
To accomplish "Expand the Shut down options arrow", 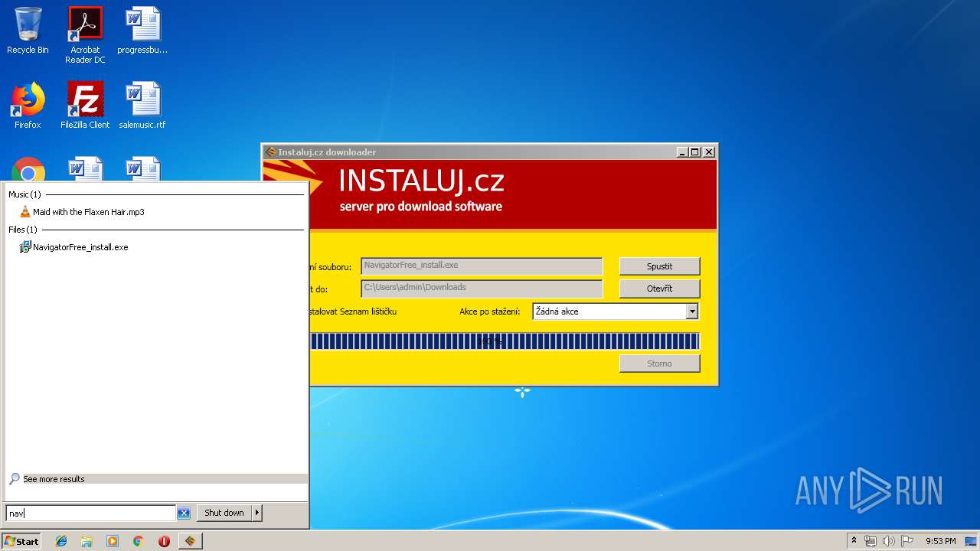I will 257,513.
